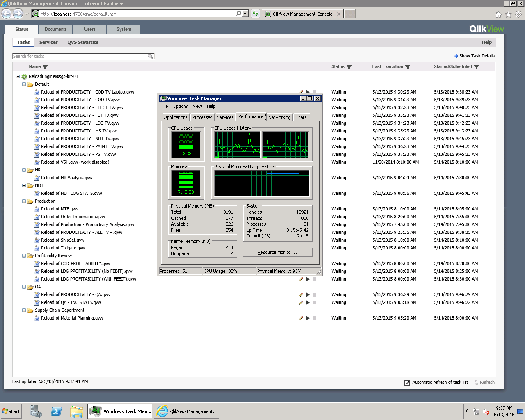The image size is (525, 420).
Task: Open Server Manager from taskbar
Action: tap(37, 411)
